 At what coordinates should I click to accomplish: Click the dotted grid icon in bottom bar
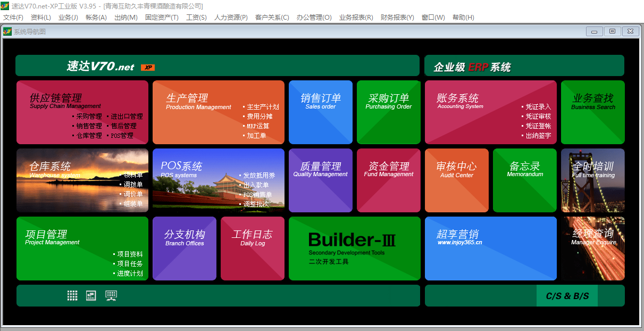point(72,295)
